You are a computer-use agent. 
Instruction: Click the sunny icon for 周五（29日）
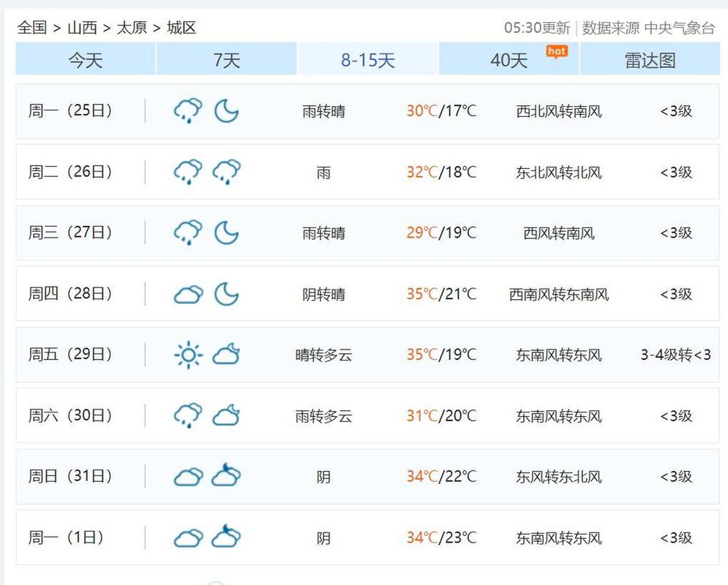(x=188, y=355)
